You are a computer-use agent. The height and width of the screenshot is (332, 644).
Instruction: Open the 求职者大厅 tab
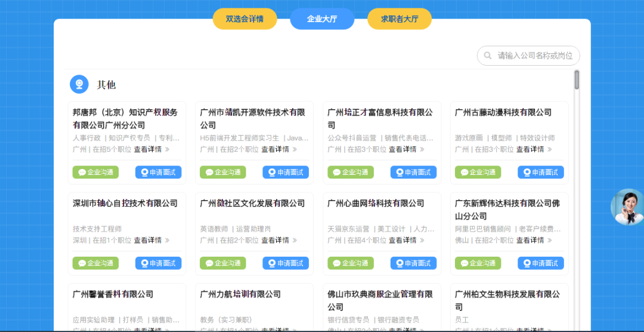(x=400, y=19)
